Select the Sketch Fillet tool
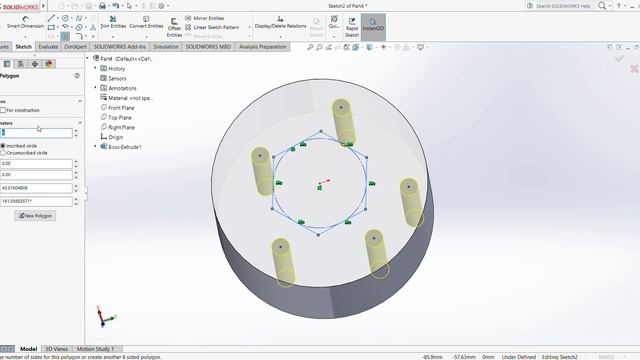 [x=79, y=36]
